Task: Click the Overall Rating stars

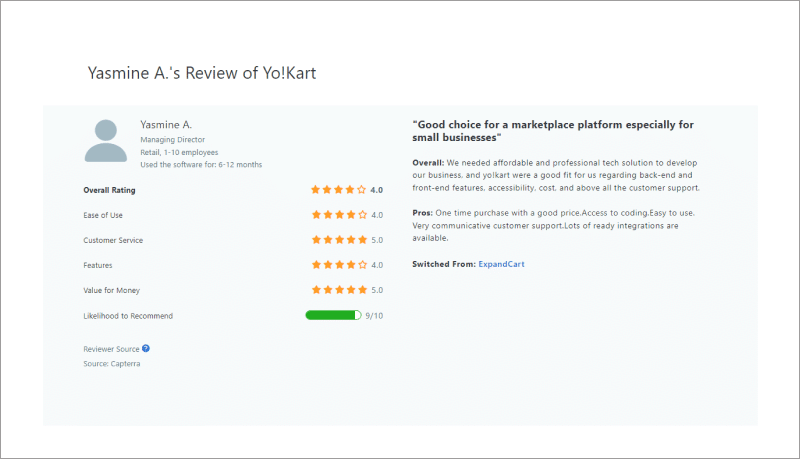Action: [339, 189]
